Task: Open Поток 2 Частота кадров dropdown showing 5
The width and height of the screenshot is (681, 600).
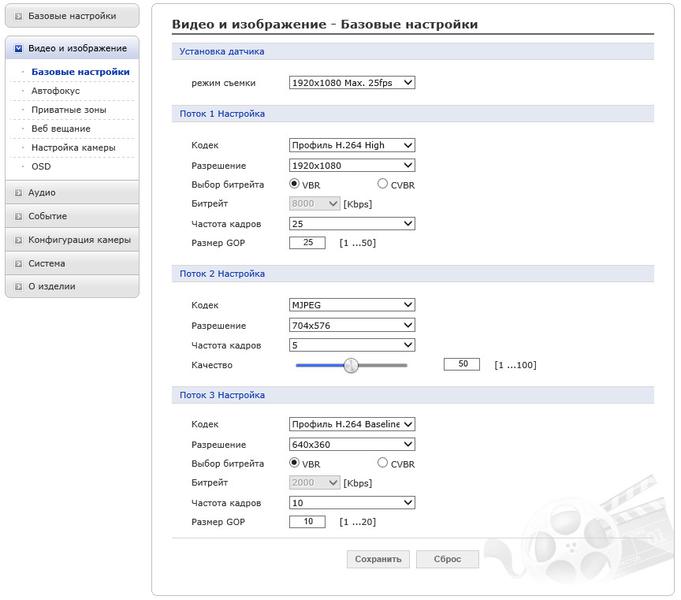Action: pyautogui.click(x=352, y=345)
